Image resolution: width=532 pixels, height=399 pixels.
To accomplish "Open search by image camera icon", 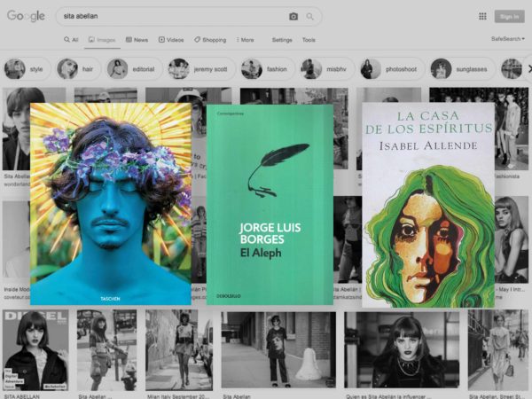I will pyautogui.click(x=293, y=16).
